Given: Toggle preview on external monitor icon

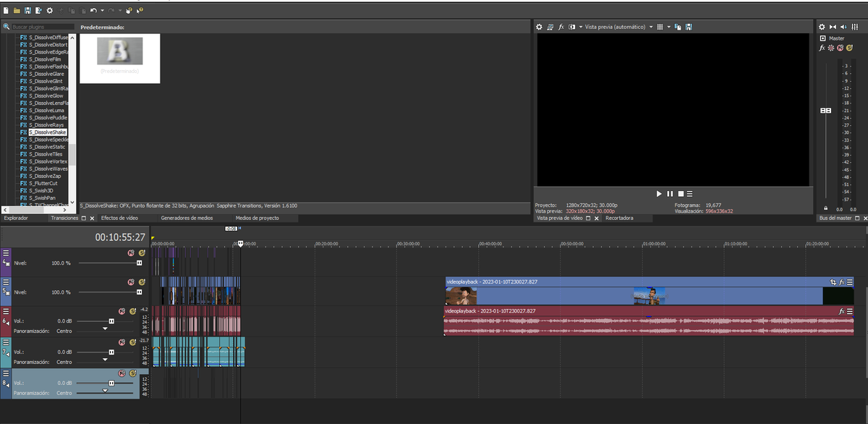Looking at the screenshot, I should click(x=550, y=27).
